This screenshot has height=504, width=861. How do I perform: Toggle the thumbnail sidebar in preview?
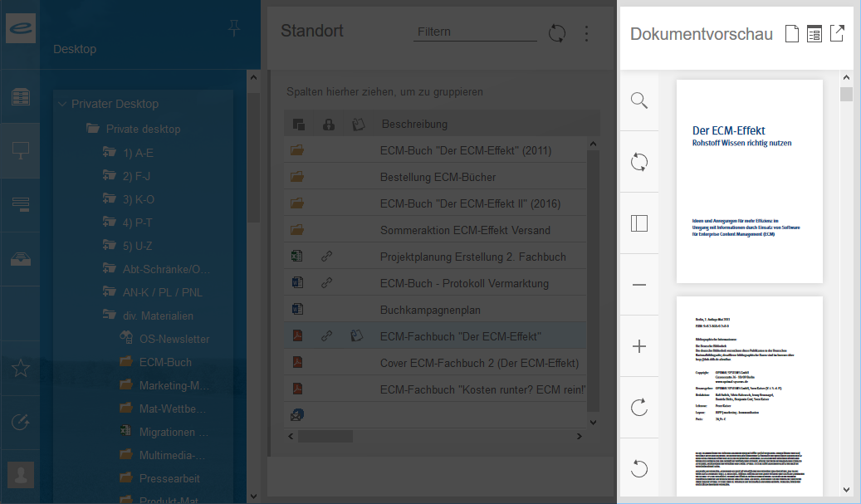coord(638,223)
